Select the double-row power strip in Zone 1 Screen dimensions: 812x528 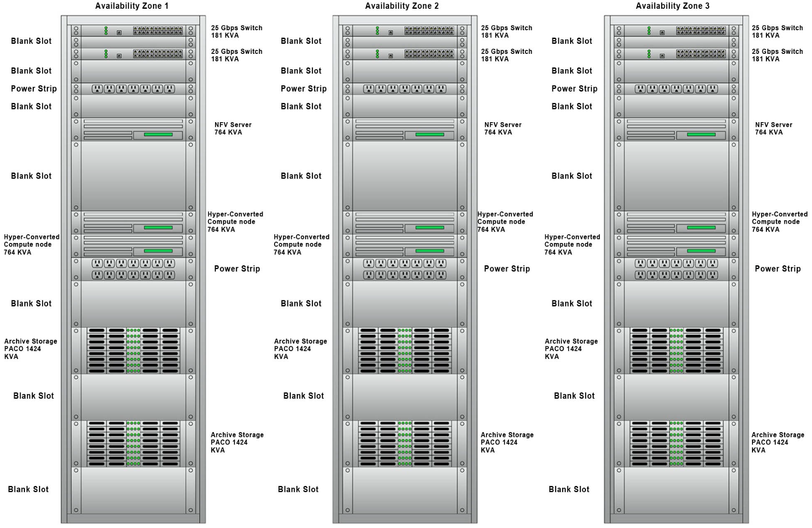tap(133, 269)
